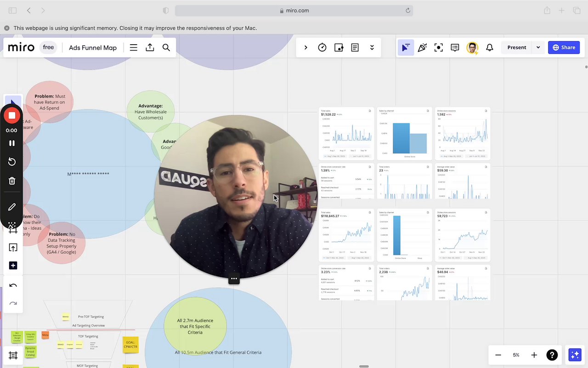This screenshot has height=368, width=588.
Task: Open the webcam bubble three-dot menu
Action: pyautogui.click(x=234, y=278)
